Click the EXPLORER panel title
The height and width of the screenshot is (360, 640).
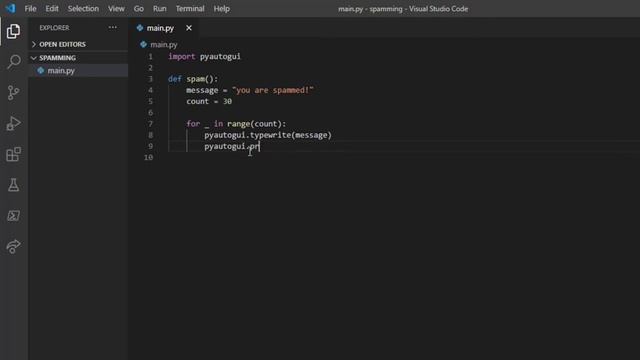tap(54, 28)
